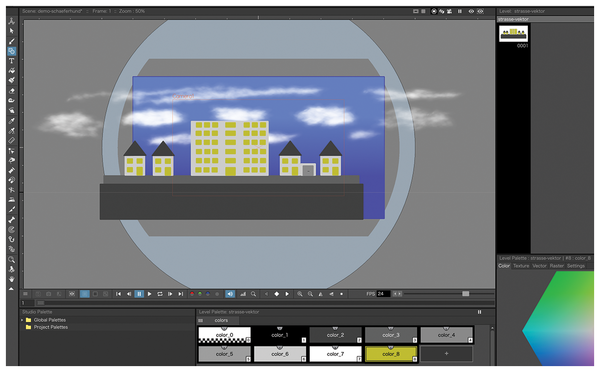Set a key with the diamond button

[x=277, y=294]
